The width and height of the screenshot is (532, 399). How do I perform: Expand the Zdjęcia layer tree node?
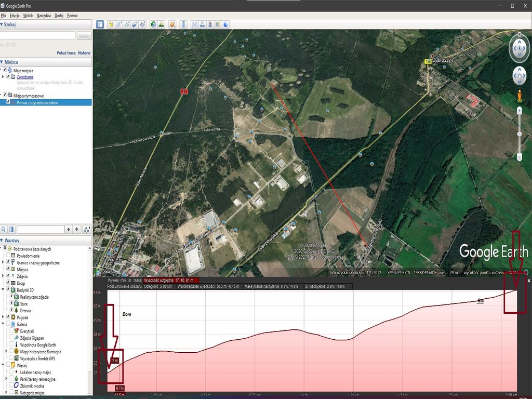(x=4, y=276)
